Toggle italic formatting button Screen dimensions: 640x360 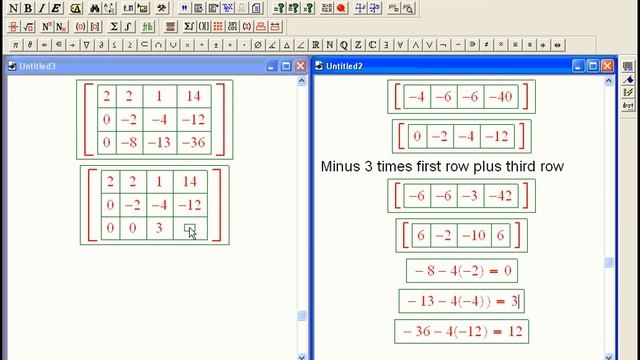tap(42, 8)
